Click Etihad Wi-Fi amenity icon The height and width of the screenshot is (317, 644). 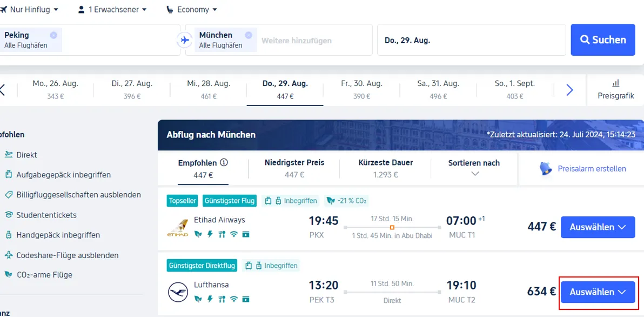pos(234,234)
